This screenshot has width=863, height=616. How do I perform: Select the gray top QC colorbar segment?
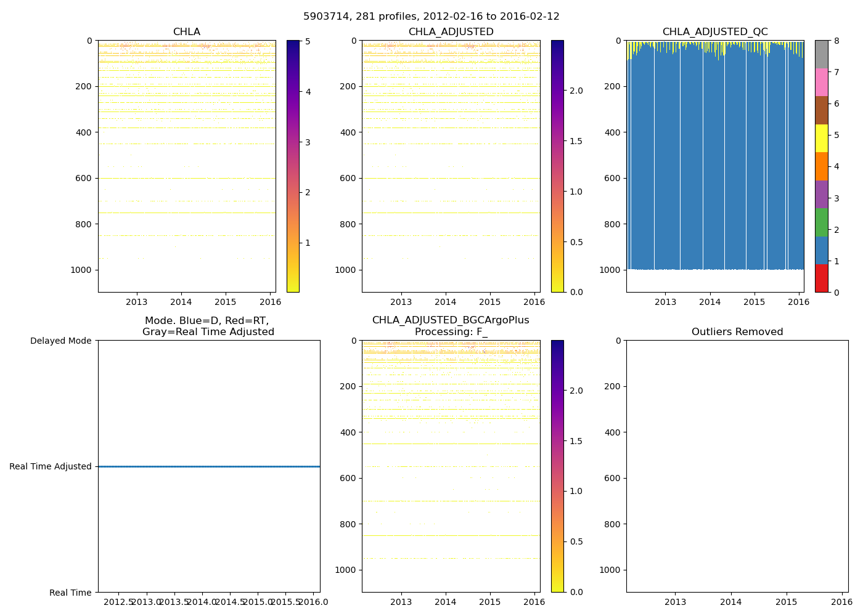coord(821,54)
